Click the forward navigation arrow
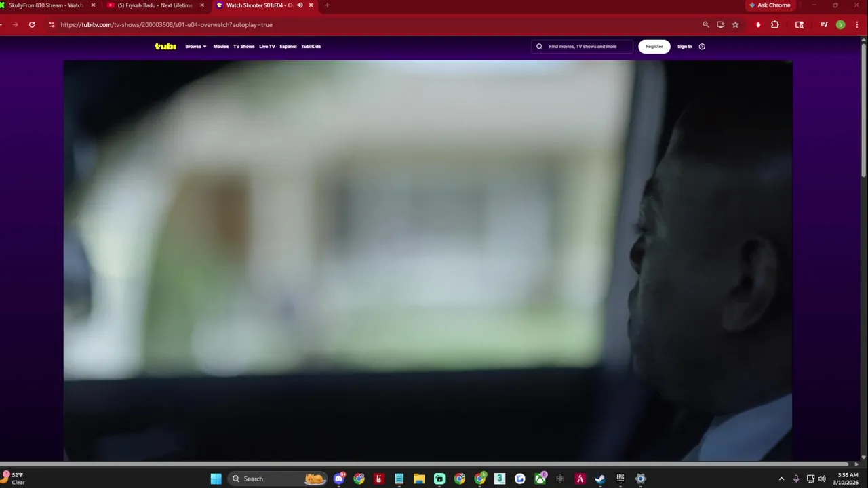 (x=15, y=24)
